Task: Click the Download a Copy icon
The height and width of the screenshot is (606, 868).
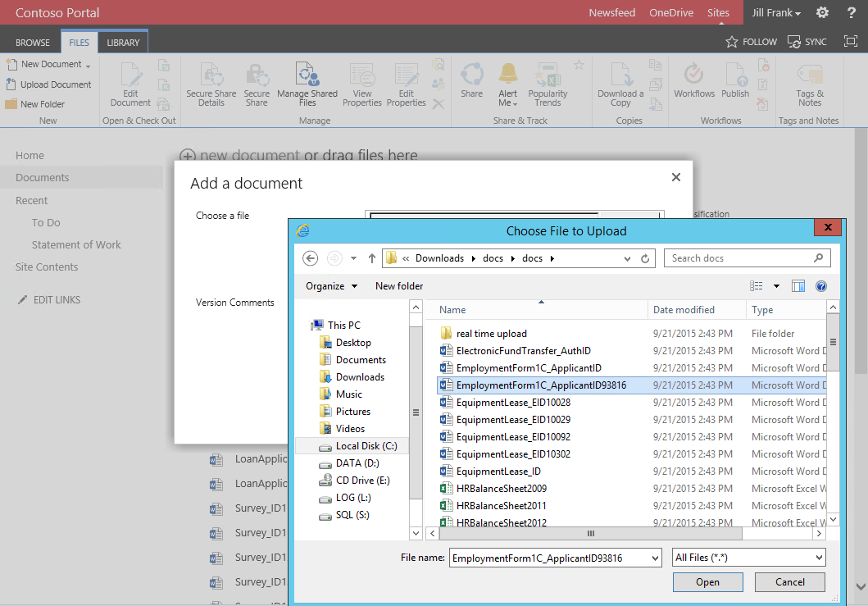Action: (621, 75)
